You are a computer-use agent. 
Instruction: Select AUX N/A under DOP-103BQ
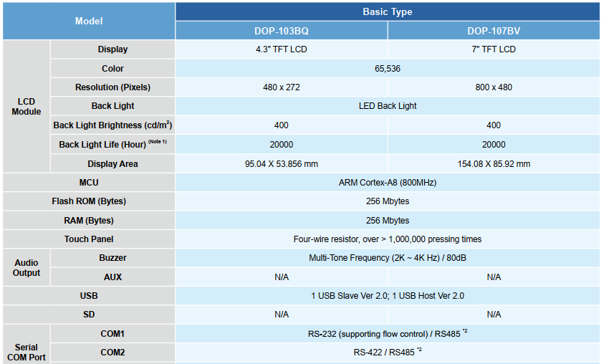tap(281, 277)
